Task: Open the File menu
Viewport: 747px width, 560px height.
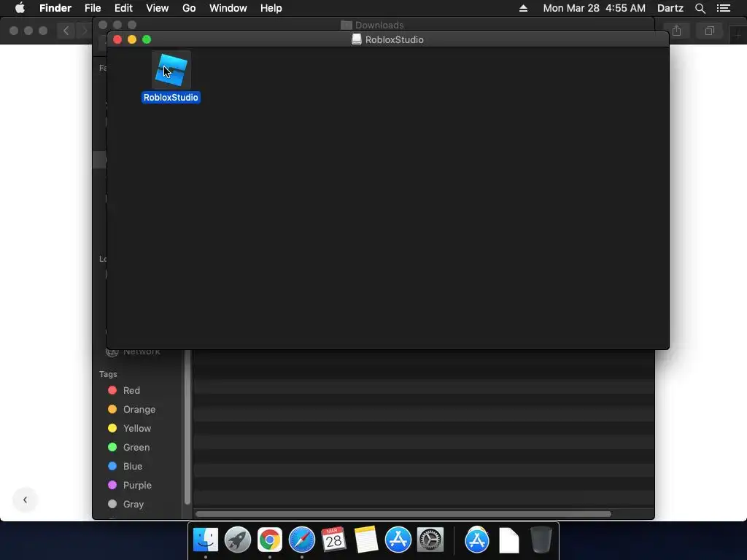Action: 93,8
